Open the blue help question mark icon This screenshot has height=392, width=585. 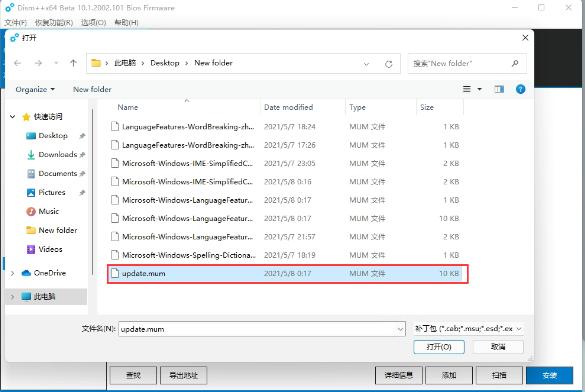pos(520,89)
